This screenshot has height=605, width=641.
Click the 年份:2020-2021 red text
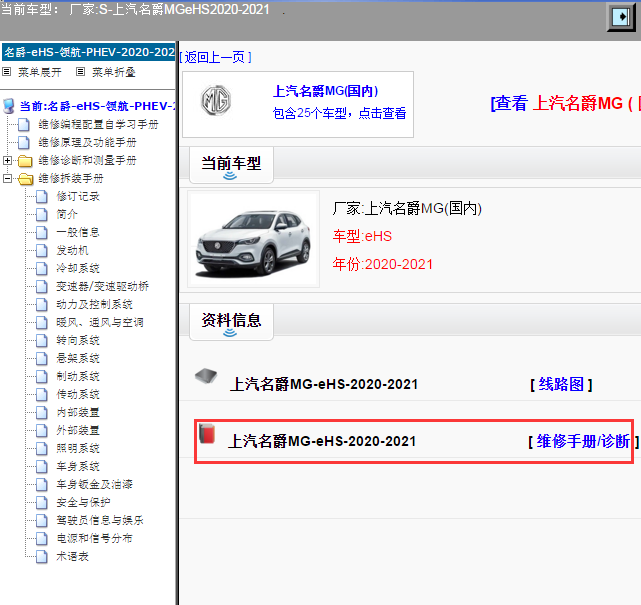(383, 264)
